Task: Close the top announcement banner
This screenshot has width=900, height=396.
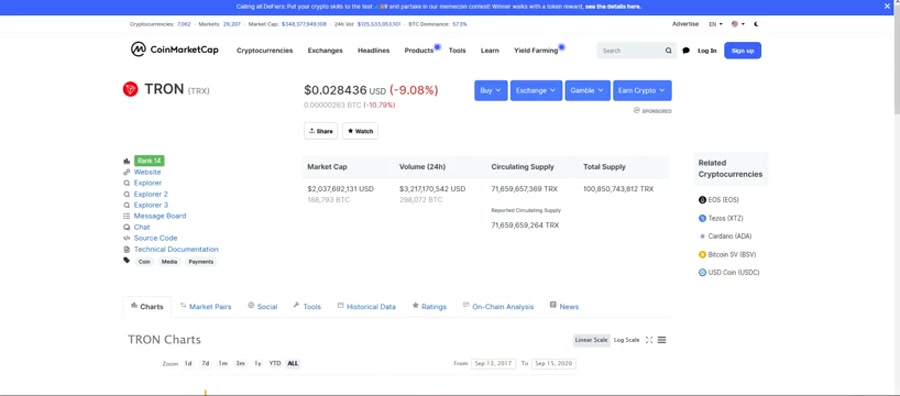Action: click(x=887, y=6)
